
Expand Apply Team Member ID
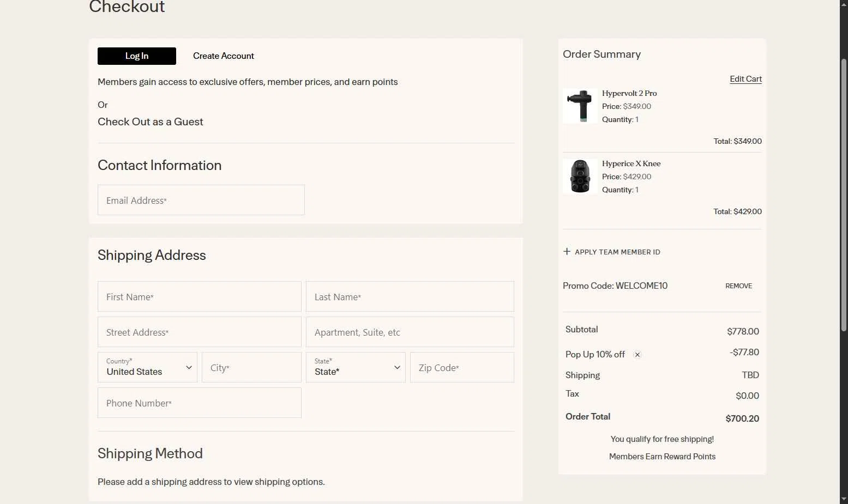611,252
